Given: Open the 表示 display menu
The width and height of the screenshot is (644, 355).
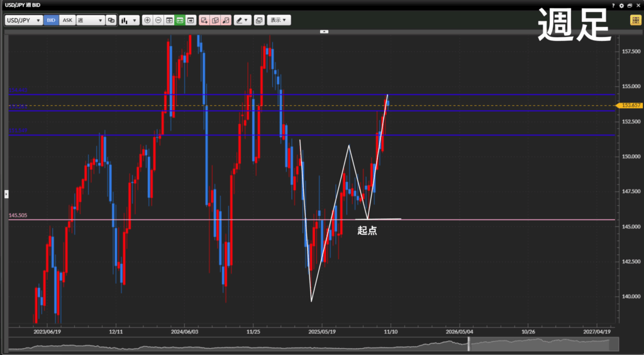Looking at the screenshot, I should (x=279, y=20).
